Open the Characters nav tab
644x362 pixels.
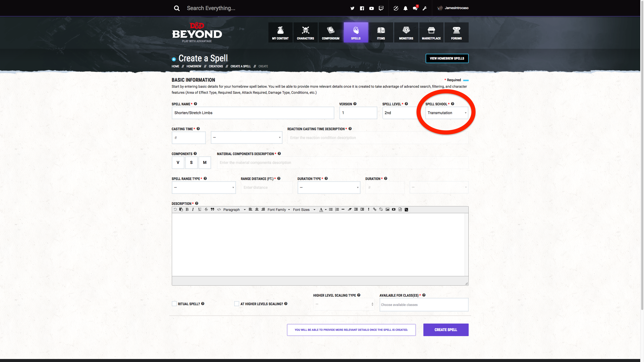[305, 32]
